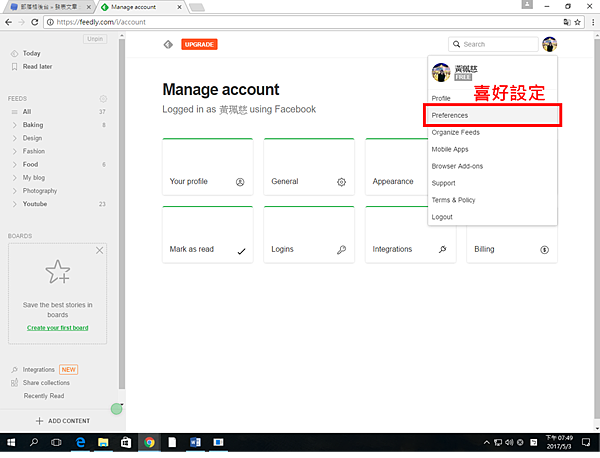600x458 pixels.
Task: Click the Integrations plug icon on card
Action: coord(443,249)
